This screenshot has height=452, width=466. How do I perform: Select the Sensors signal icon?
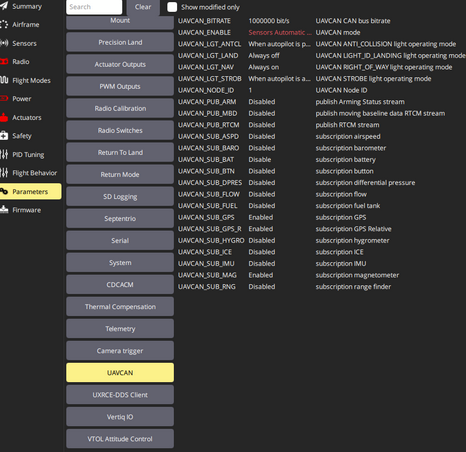[x=4, y=43]
